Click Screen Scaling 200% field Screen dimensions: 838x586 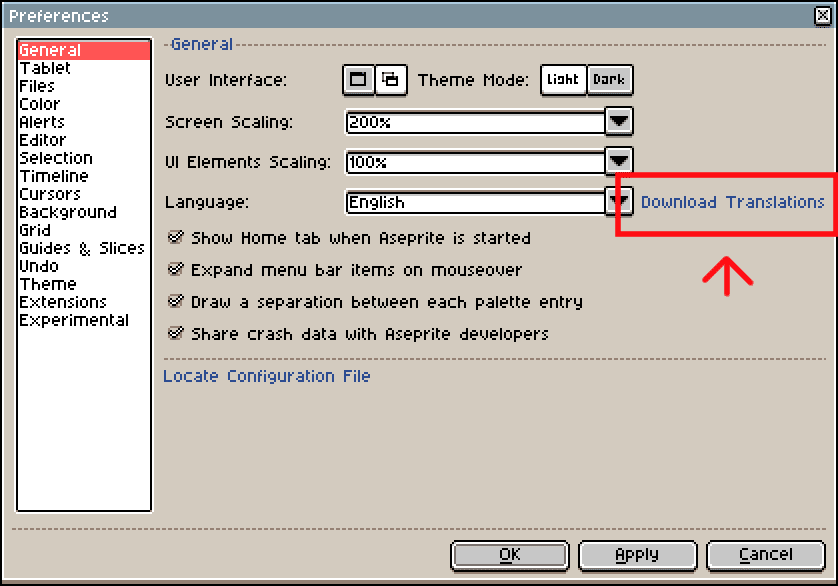pyautogui.click(x=475, y=122)
